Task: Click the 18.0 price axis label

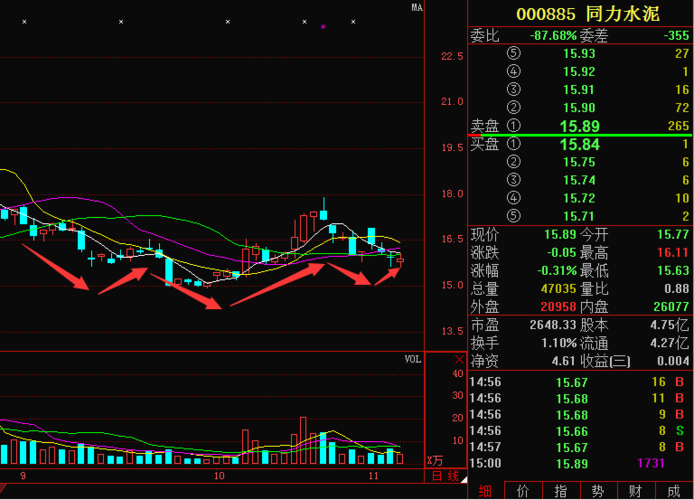Action: [x=452, y=193]
